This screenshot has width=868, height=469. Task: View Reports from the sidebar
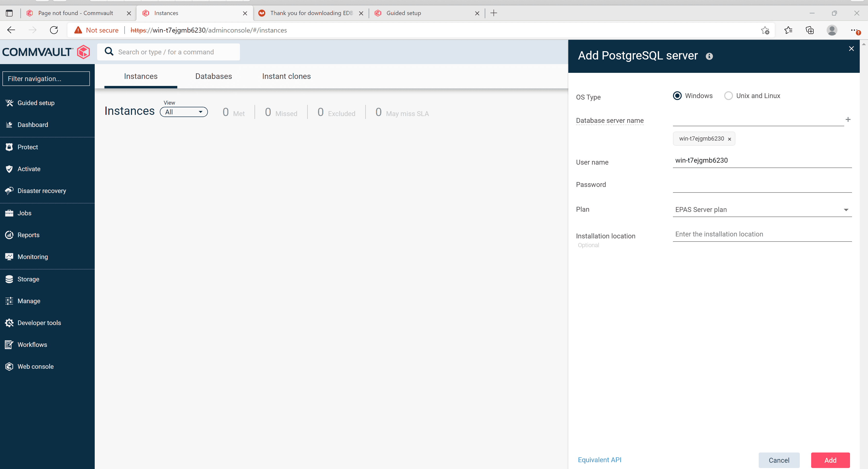pyautogui.click(x=28, y=235)
